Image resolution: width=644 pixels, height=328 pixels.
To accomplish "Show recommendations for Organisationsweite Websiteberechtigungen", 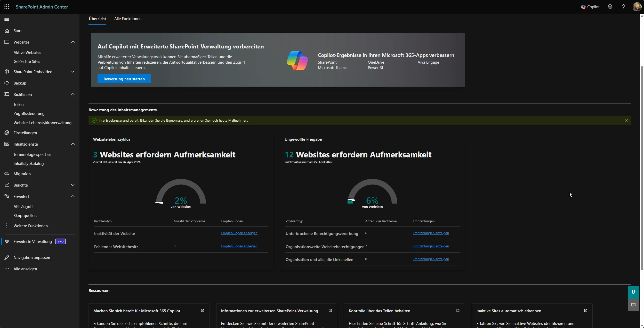I will [x=431, y=246].
